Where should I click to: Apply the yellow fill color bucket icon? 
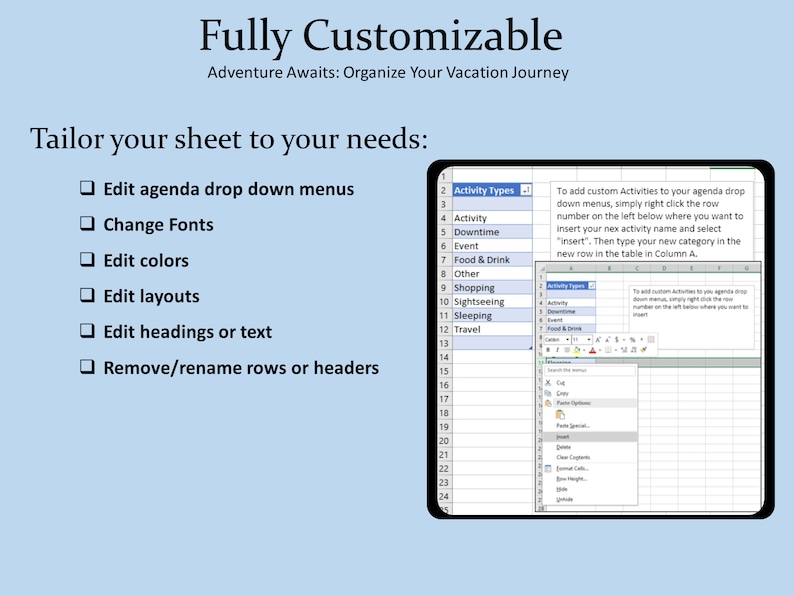[577, 350]
